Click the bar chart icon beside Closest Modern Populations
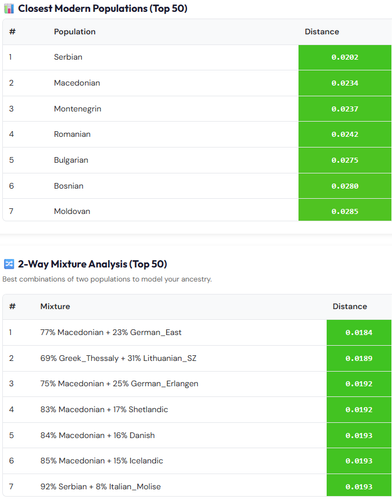Screen dimensions: 392x500 pyautogui.click(x=9, y=9)
